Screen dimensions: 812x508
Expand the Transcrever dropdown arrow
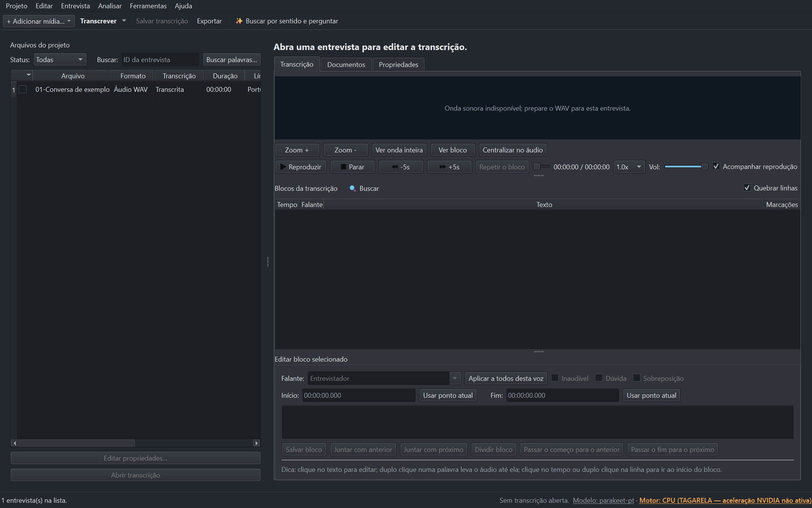pyautogui.click(x=124, y=21)
